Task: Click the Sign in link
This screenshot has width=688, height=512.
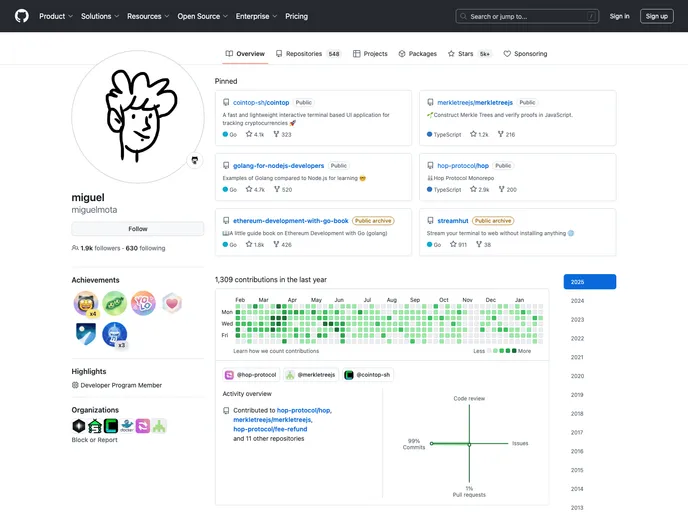Action: [x=619, y=16]
